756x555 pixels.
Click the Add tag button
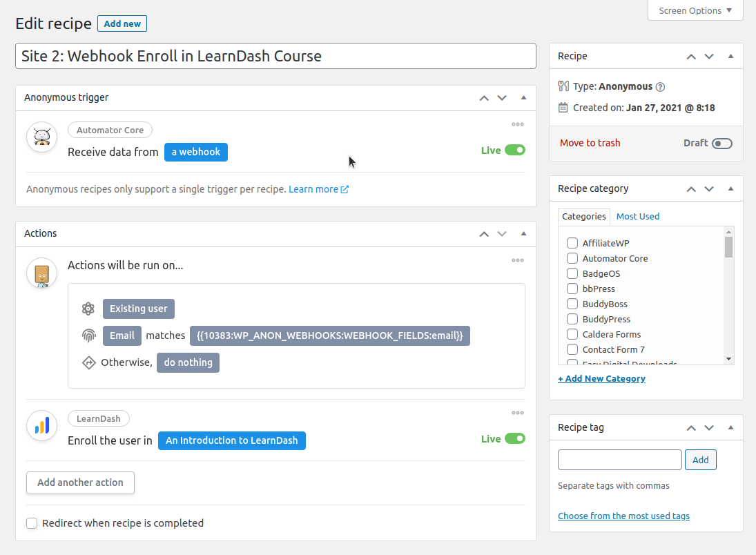[x=701, y=460]
